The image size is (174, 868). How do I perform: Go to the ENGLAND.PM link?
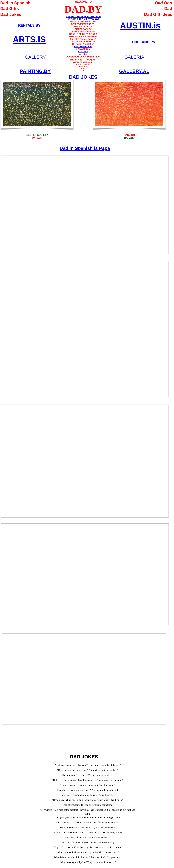coord(144,42)
